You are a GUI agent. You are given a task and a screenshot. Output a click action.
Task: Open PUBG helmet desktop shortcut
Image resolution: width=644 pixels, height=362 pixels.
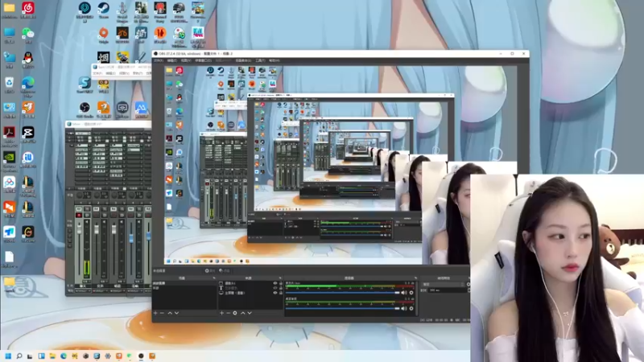click(179, 10)
